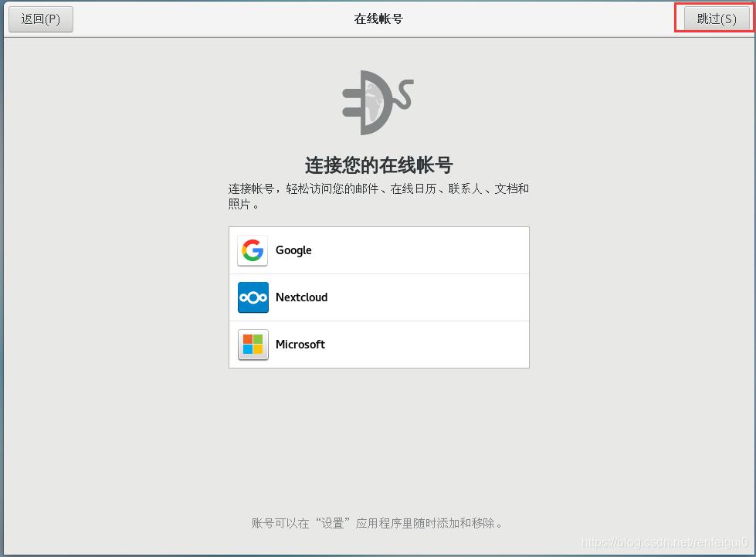The image size is (756, 557).
Task: Click the online accounts plug illustration icon
Action: pyautogui.click(x=378, y=101)
